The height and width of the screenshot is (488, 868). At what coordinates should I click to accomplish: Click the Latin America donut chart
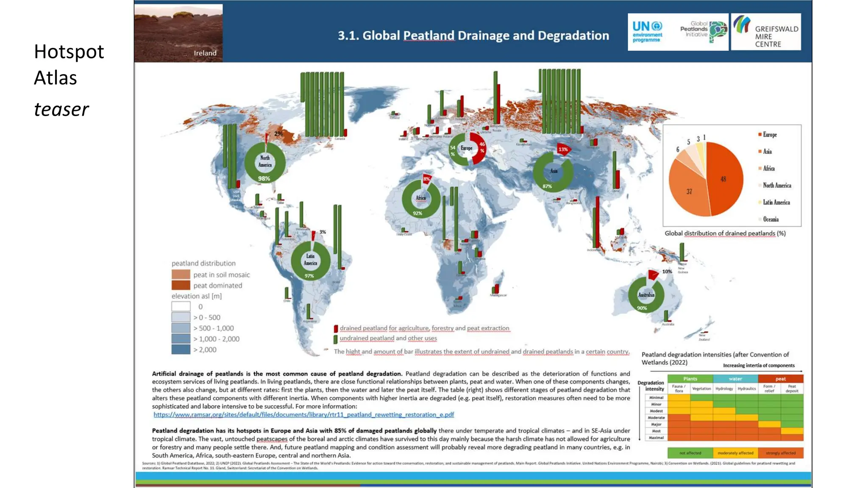pyautogui.click(x=310, y=261)
